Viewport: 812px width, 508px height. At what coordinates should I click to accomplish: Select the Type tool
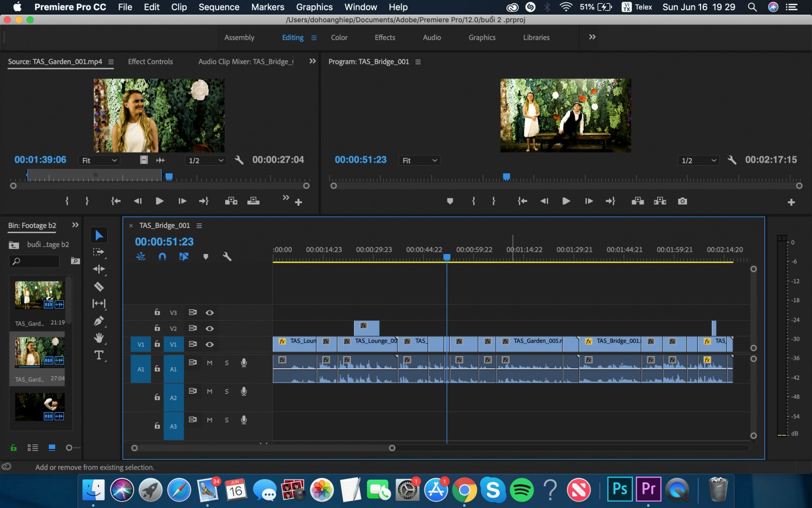click(99, 355)
